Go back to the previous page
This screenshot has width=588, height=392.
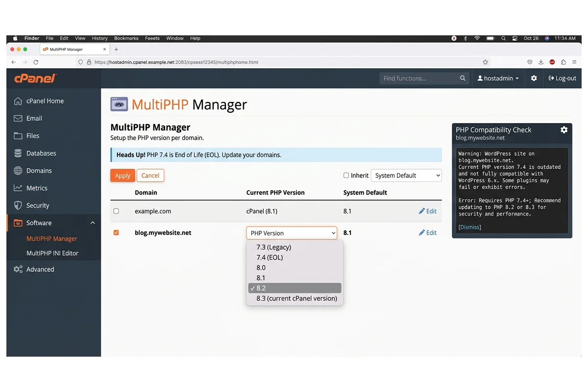click(x=14, y=62)
